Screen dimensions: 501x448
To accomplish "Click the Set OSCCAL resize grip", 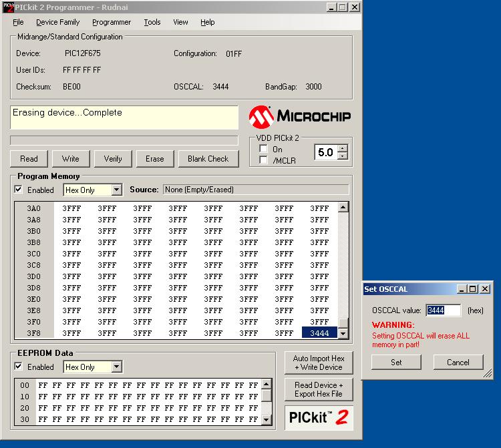I will coord(488,373).
